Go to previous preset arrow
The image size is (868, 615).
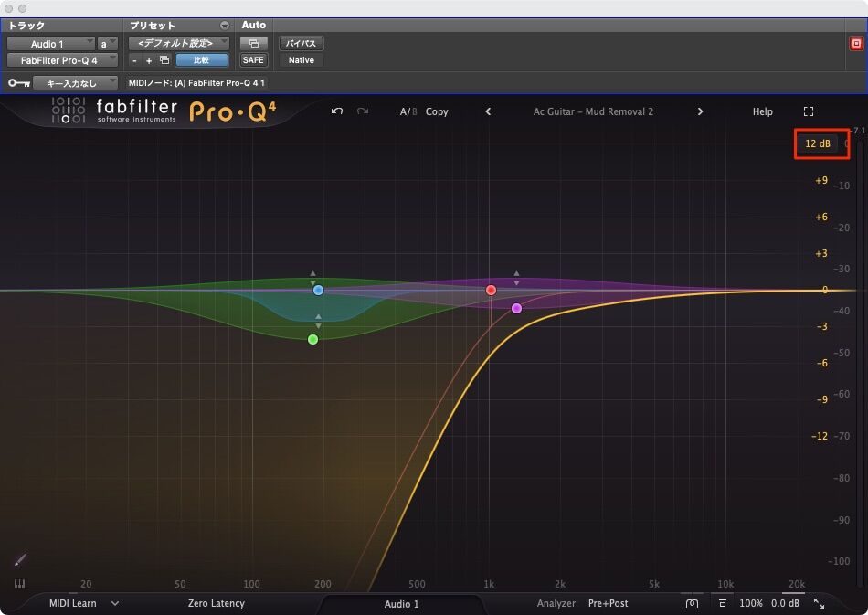tap(488, 111)
